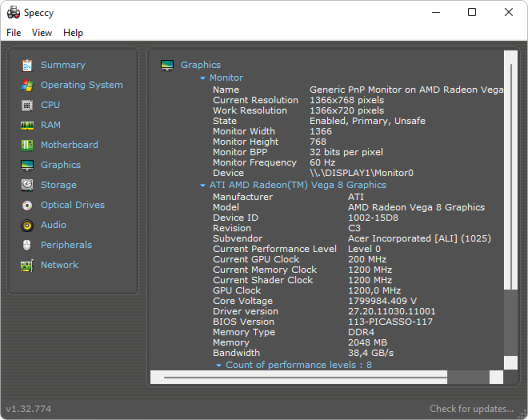Click the vertical scrollbar thumb
Viewport: 528px width, 420px height.
[x=511, y=170]
